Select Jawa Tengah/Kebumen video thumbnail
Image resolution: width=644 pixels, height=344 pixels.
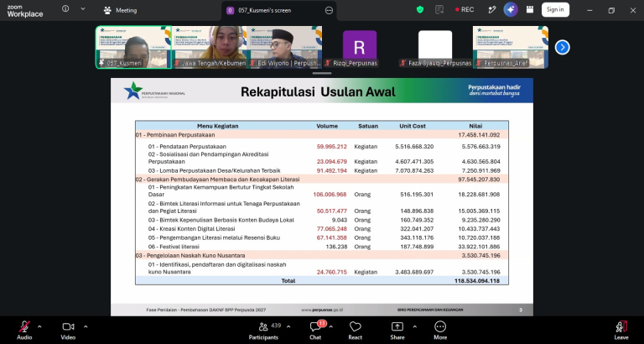click(210, 47)
